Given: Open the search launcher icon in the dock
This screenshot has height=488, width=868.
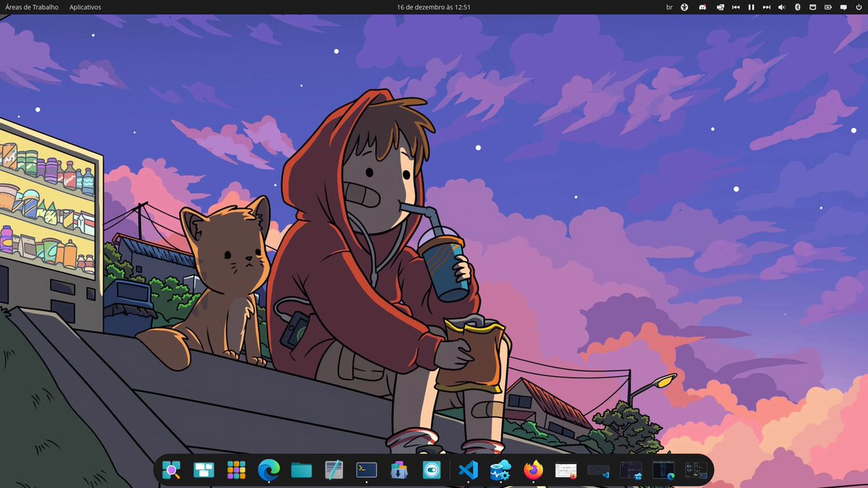Looking at the screenshot, I should 171,471.
